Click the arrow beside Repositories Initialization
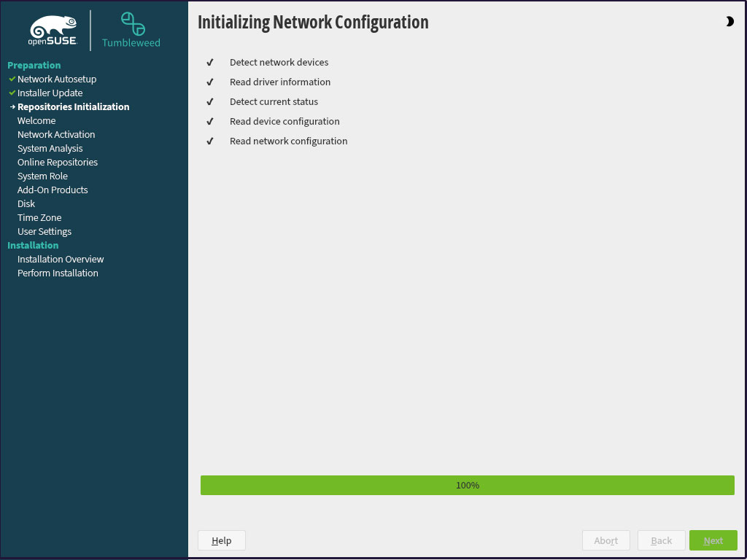 point(12,106)
